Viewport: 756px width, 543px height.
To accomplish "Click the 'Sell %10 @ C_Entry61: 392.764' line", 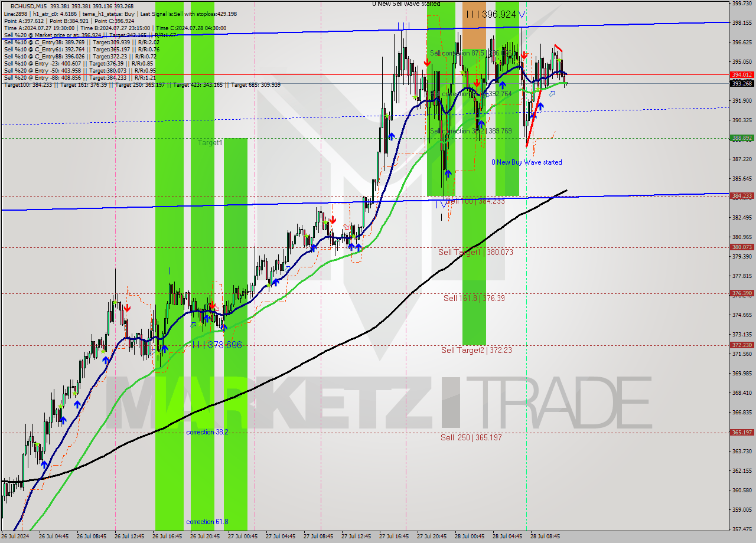I will pos(82,49).
